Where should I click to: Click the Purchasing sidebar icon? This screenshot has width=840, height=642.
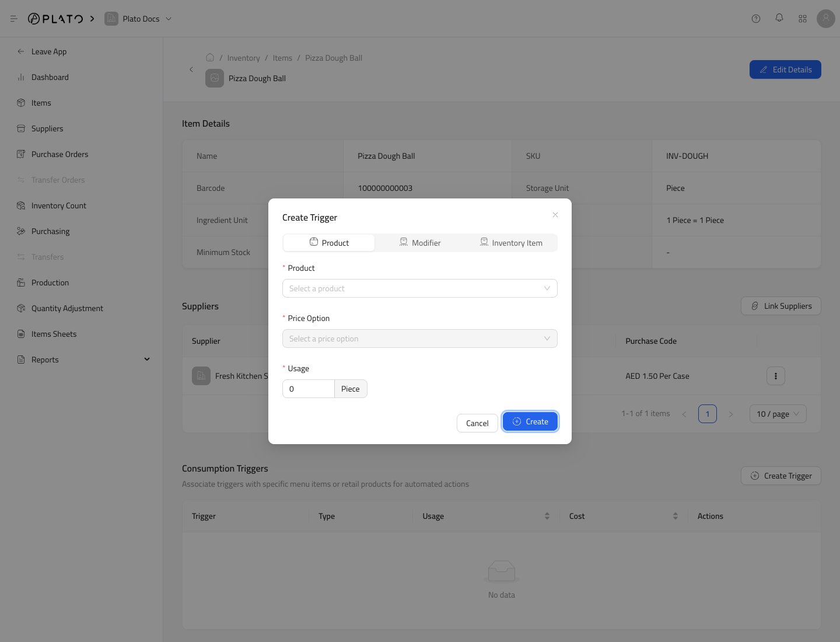(21, 231)
